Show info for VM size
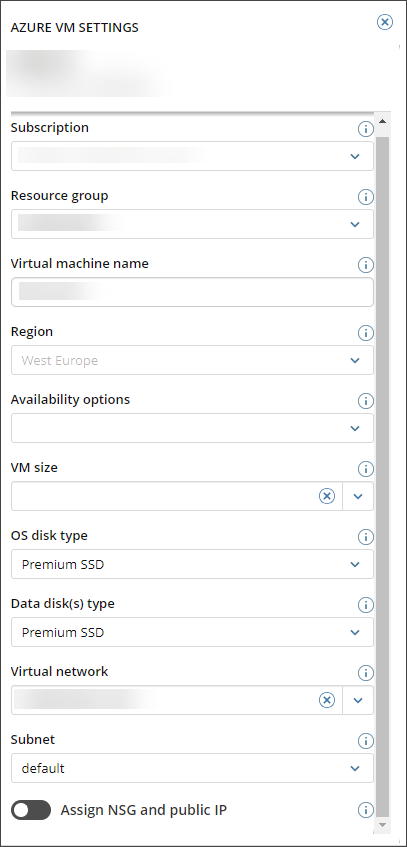Image resolution: width=407 pixels, height=847 pixels. [x=366, y=469]
